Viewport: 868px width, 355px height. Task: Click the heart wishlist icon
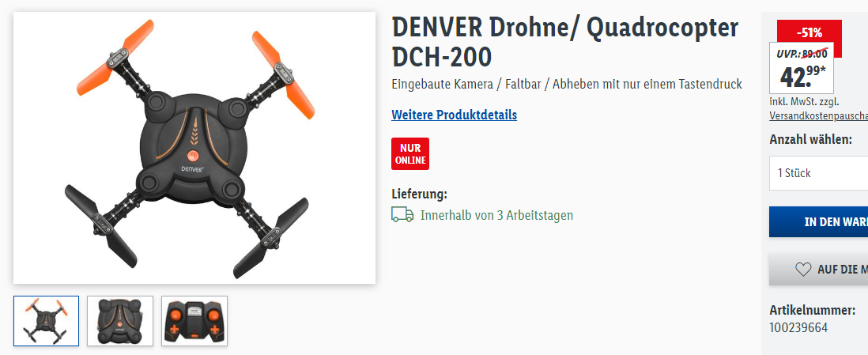(x=802, y=270)
